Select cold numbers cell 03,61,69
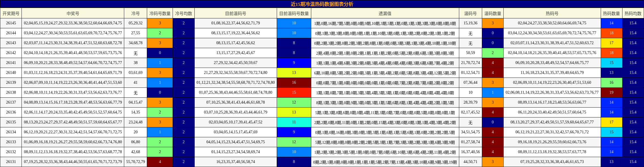This screenshot has height=167, width=644. point(136,73)
